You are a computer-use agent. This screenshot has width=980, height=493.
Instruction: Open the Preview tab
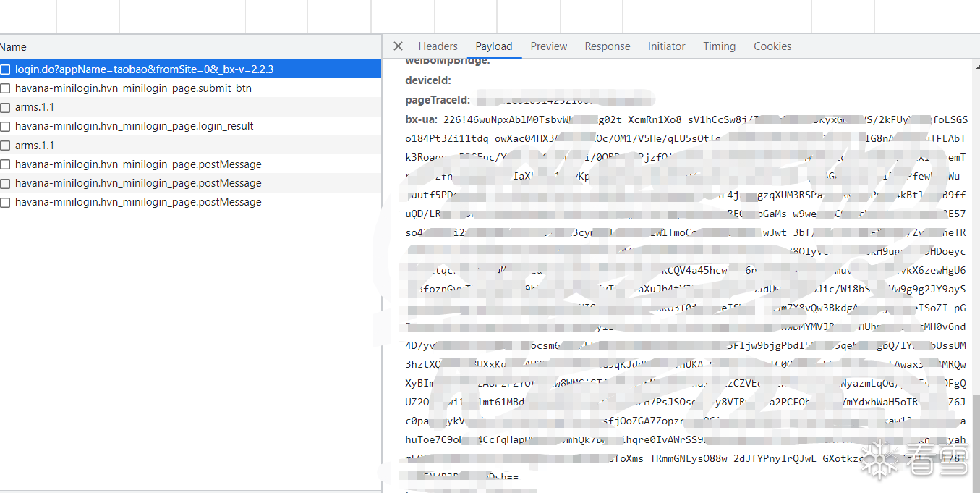(549, 46)
